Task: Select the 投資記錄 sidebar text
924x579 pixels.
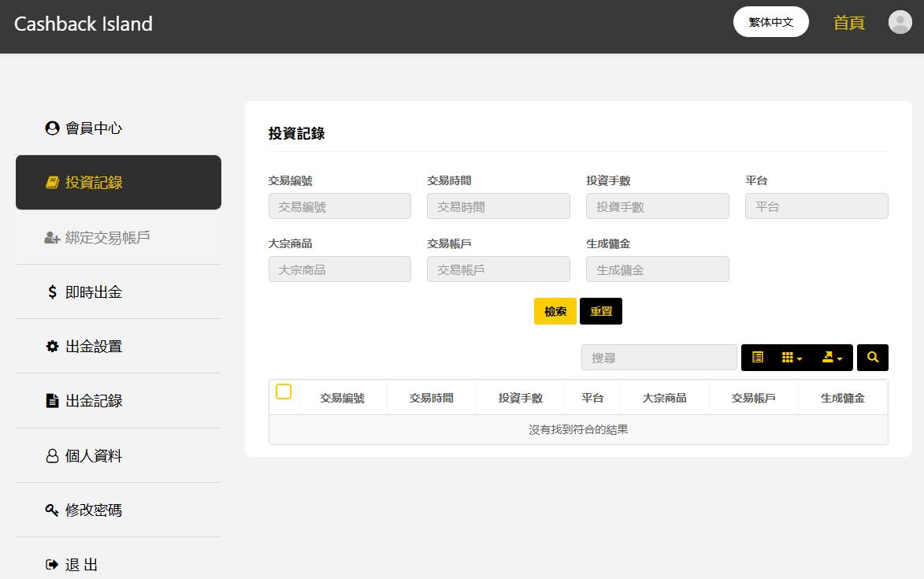Action: [94, 183]
